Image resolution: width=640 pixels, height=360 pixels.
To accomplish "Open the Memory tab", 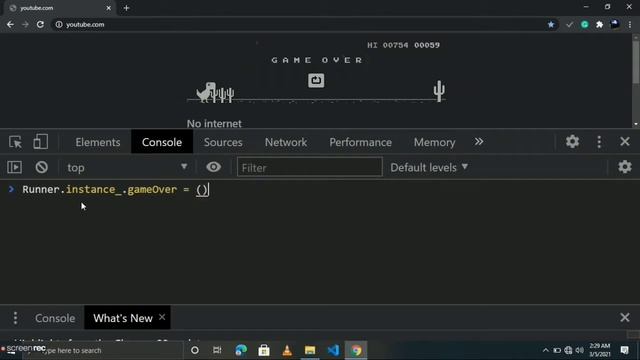I will tap(434, 142).
